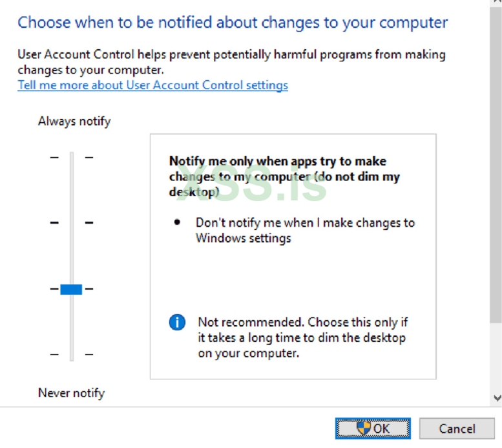
Task: Click the 'Always notify' label
Action: (x=74, y=121)
